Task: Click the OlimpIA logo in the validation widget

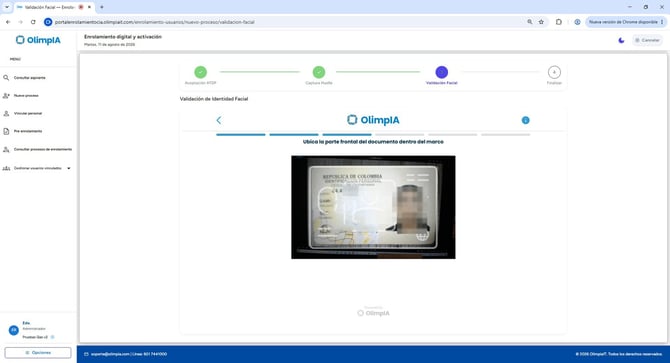Action: pyautogui.click(x=373, y=120)
